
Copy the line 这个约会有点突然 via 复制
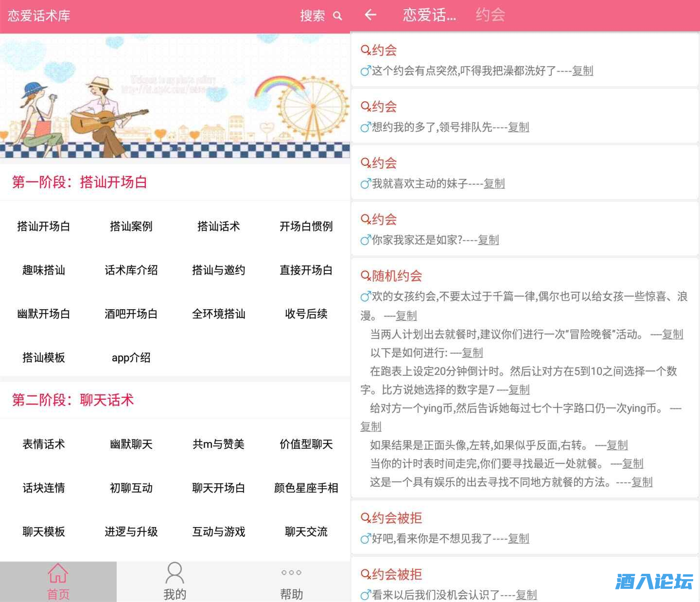(x=582, y=71)
